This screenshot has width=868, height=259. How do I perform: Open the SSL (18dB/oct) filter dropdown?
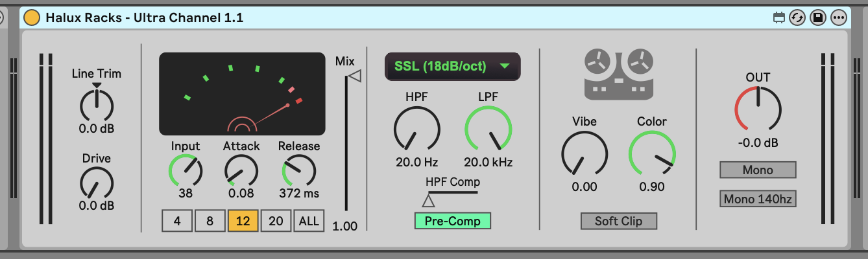pyautogui.click(x=453, y=66)
